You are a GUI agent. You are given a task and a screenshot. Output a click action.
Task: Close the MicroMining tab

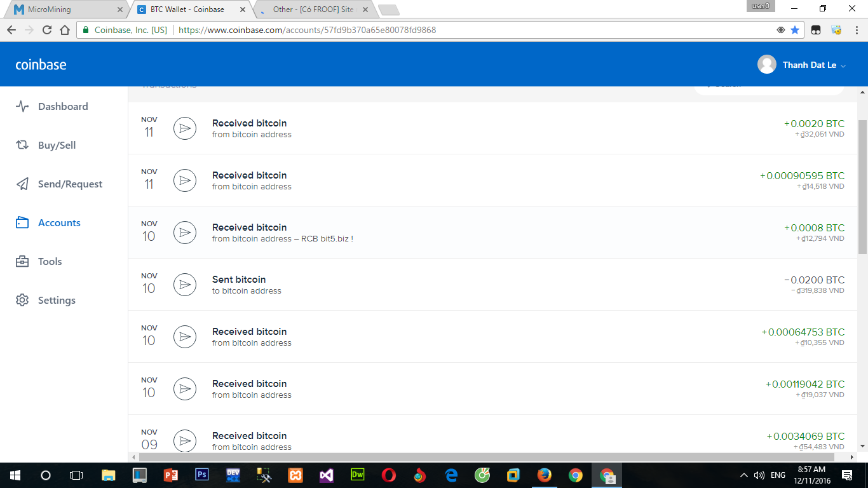[121, 10]
